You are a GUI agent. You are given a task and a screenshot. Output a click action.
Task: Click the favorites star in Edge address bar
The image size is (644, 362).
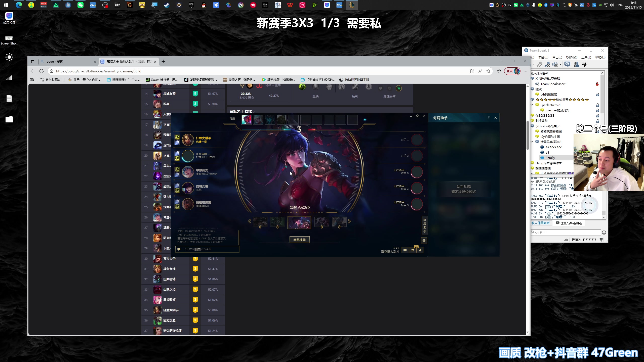point(488,71)
